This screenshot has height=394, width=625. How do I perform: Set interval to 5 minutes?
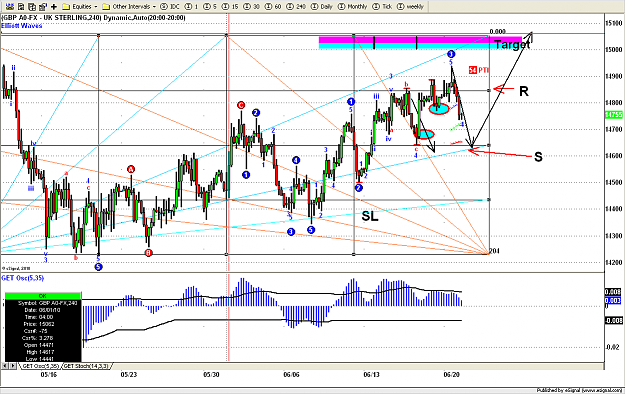click(210, 6)
